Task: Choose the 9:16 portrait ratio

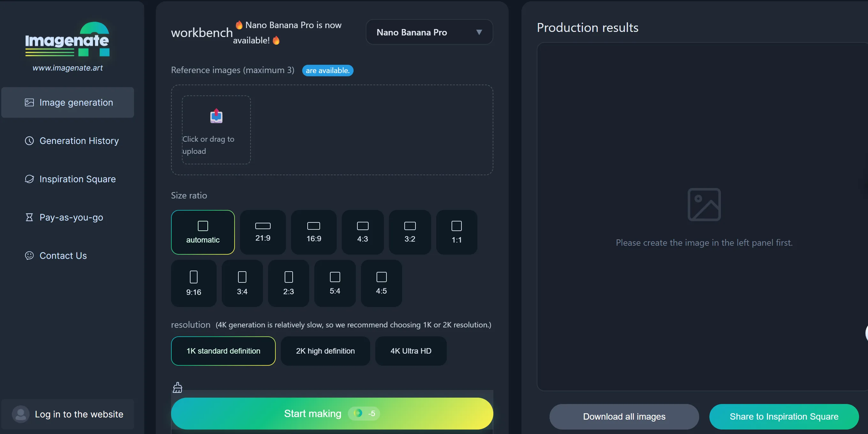Action: 193,283
